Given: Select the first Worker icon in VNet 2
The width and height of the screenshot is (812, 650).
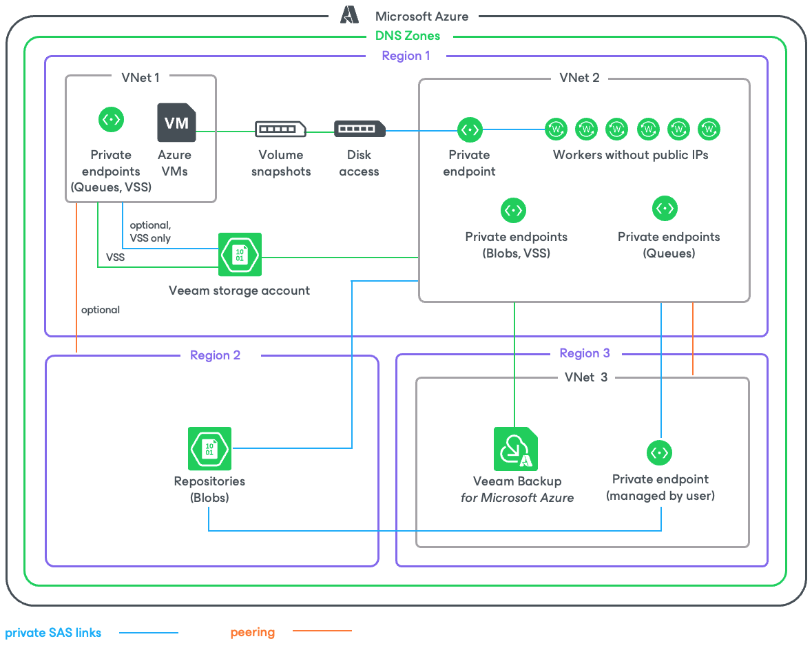Looking at the screenshot, I should point(556,129).
